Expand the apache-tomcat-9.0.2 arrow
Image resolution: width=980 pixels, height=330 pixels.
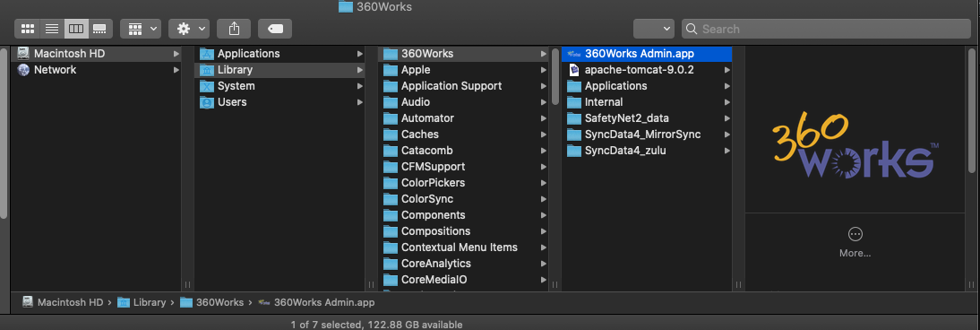click(x=726, y=70)
